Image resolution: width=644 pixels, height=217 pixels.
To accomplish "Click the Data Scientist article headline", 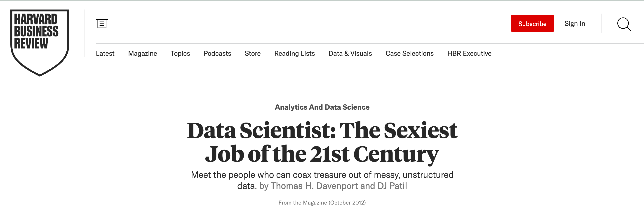I will point(322,142).
